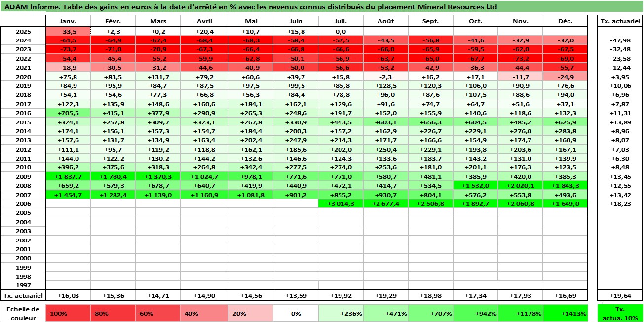This screenshot has height=322, width=644.
Task: Click the ADAM Informe title banner
Action: click(322, 7)
